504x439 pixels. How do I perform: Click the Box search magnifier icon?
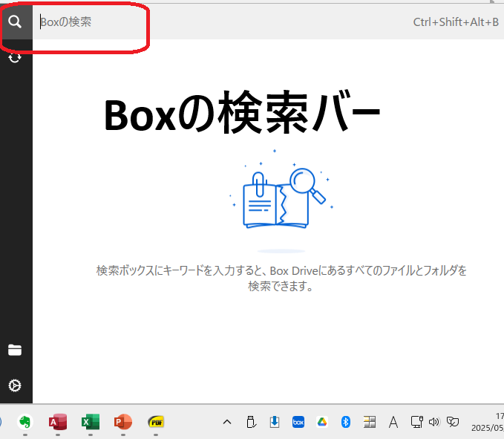15,22
